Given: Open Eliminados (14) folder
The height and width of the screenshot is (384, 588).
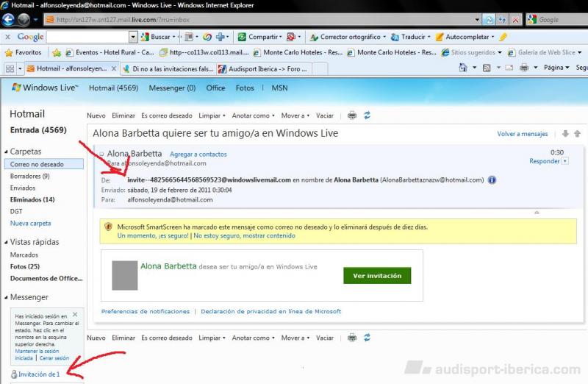Looking at the screenshot, I should 32,199.
